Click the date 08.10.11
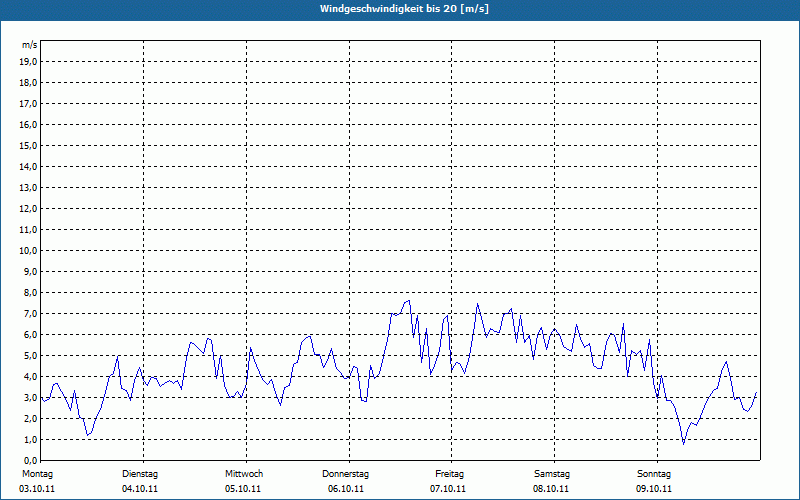This screenshot has width=800, height=500. (551, 489)
